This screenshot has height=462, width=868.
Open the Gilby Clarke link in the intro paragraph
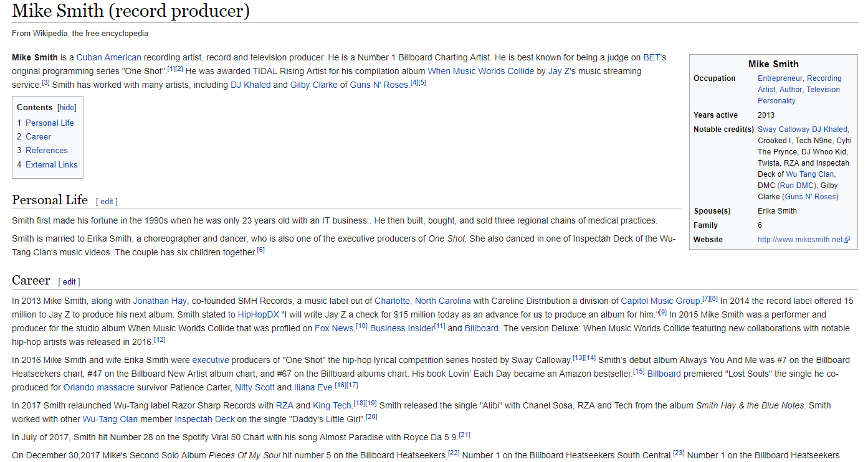[x=314, y=85]
